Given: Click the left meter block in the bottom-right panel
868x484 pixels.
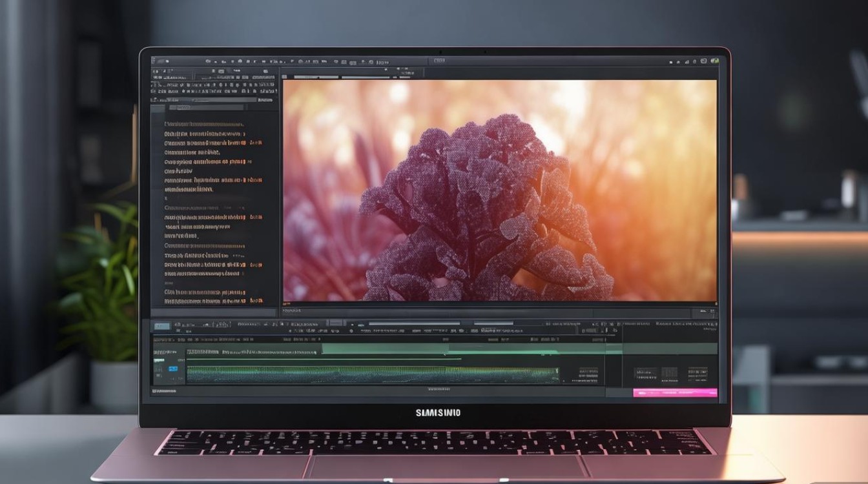Looking at the screenshot, I should tap(646, 373).
